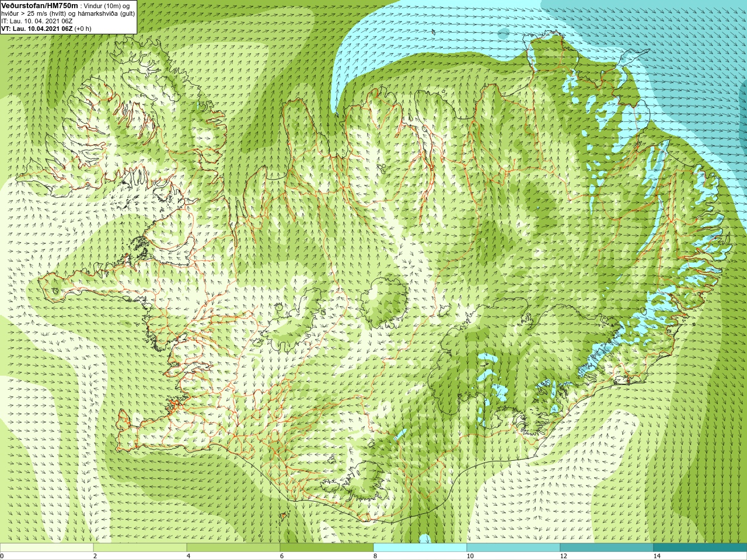Viewport: 747px width, 560px height.
Task: Click the 'Veðurstofan/HM750m' title text
Action: (x=40, y=5)
